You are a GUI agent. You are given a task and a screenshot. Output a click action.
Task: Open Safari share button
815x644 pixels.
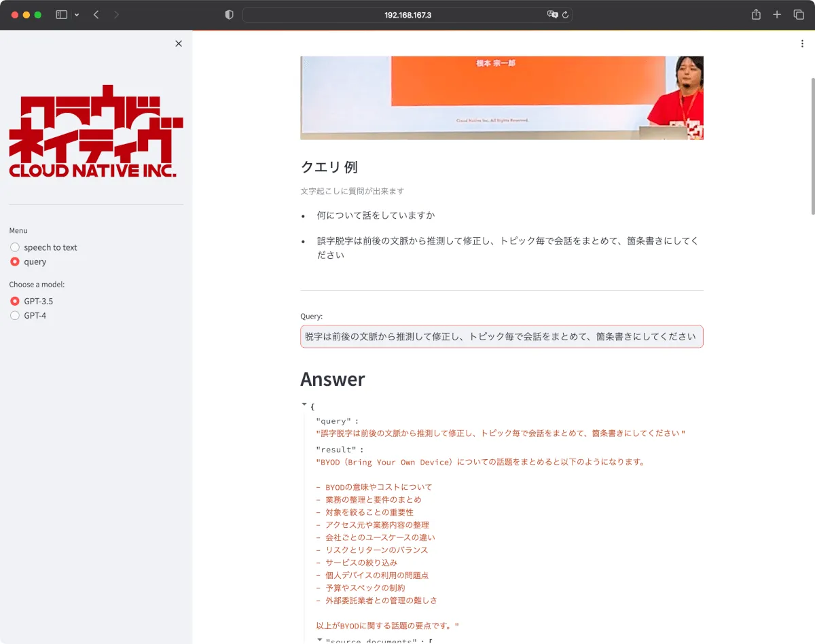pyautogui.click(x=756, y=14)
